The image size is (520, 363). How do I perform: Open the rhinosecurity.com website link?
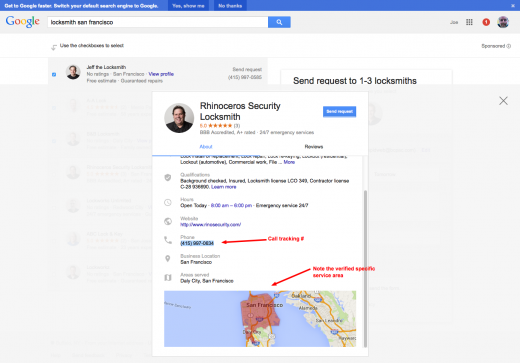211,225
